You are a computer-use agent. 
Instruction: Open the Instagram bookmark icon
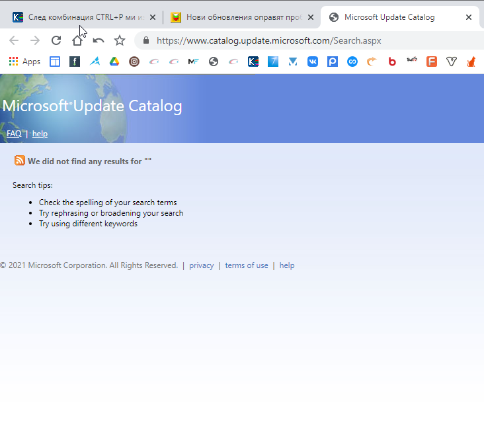(134, 62)
